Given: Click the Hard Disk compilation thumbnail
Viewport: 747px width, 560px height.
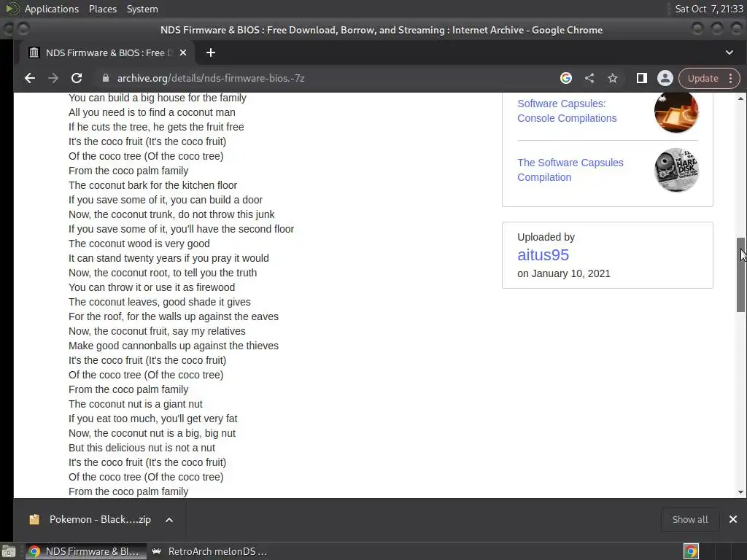Looking at the screenshot, I should (676, 170).
